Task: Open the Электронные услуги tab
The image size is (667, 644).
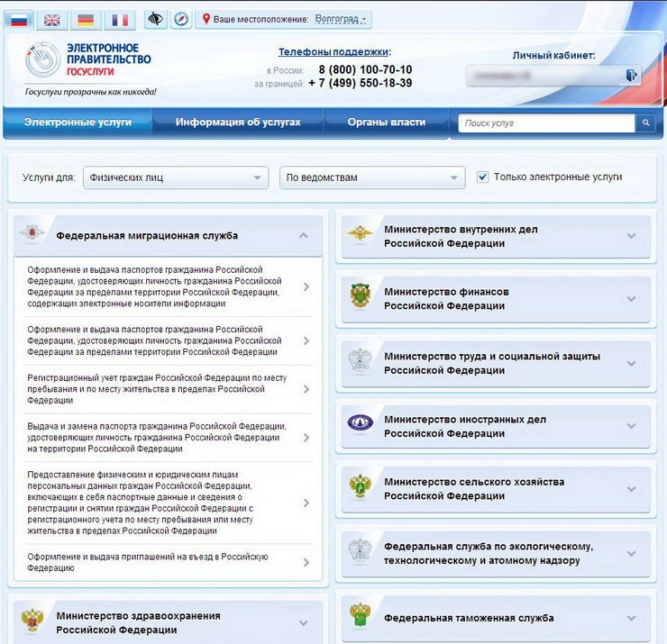Action: [x=78, y=122]
